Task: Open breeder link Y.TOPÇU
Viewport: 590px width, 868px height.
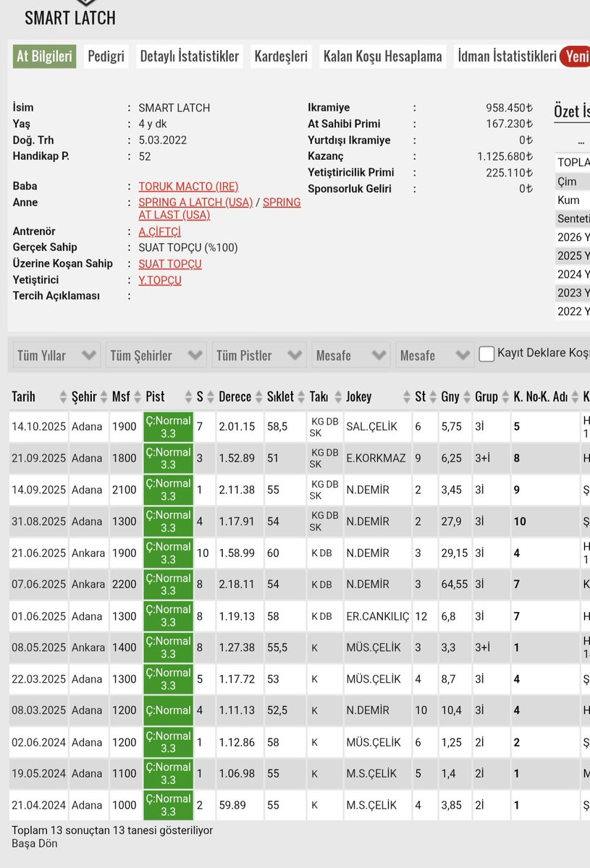Action: (x=160, y=280)
